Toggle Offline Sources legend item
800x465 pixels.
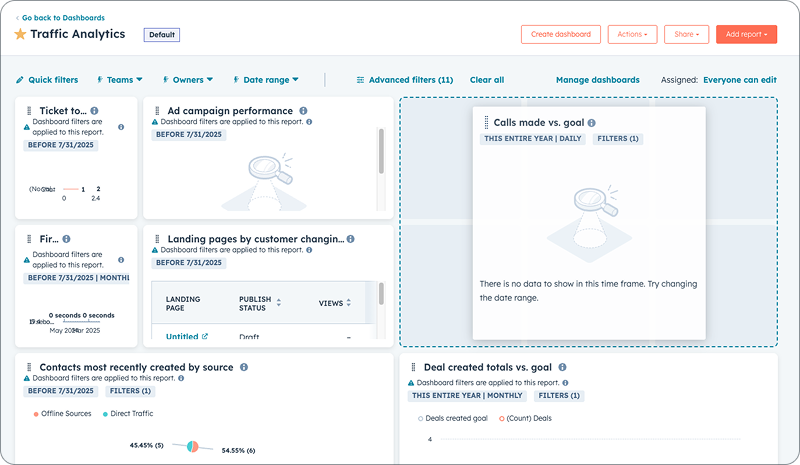pyautogui.click(x=62, y=413)
